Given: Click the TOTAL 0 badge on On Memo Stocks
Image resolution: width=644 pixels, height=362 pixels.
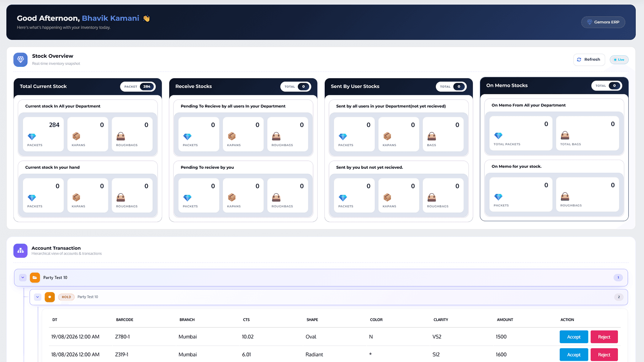Looking at the screenshot, I should click(x=607, y=85).
